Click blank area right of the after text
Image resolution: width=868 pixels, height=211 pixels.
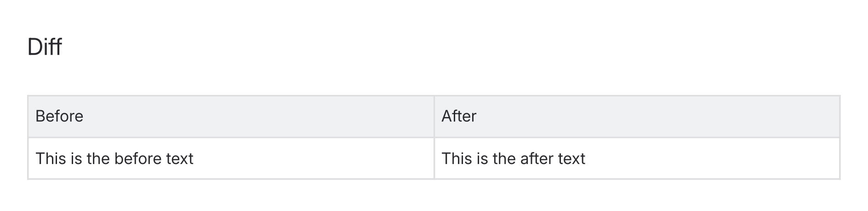(x=713, y=158)
